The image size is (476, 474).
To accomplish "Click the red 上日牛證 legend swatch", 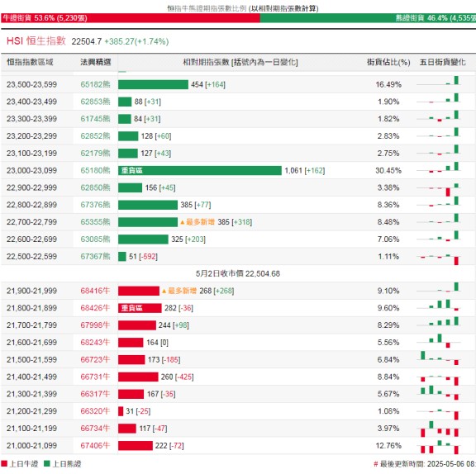I will 4,463.
